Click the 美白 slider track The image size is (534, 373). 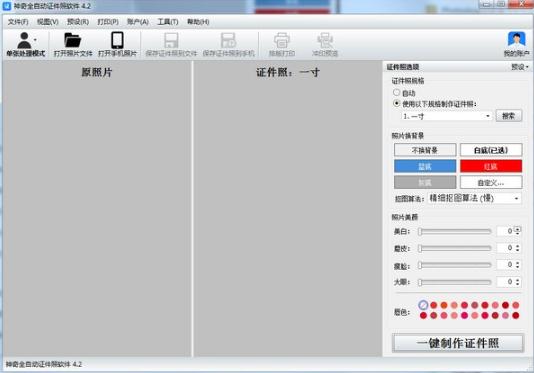(x=455, y=231)
